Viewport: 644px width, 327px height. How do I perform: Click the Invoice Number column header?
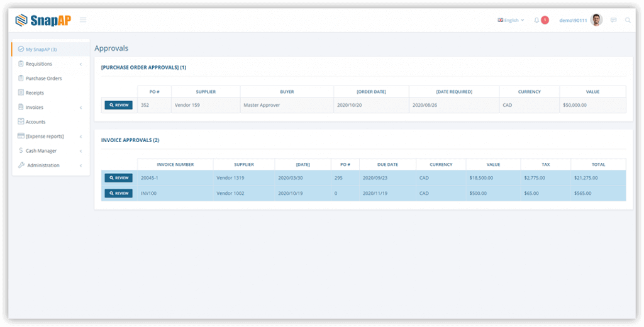[x=175, y=164]
